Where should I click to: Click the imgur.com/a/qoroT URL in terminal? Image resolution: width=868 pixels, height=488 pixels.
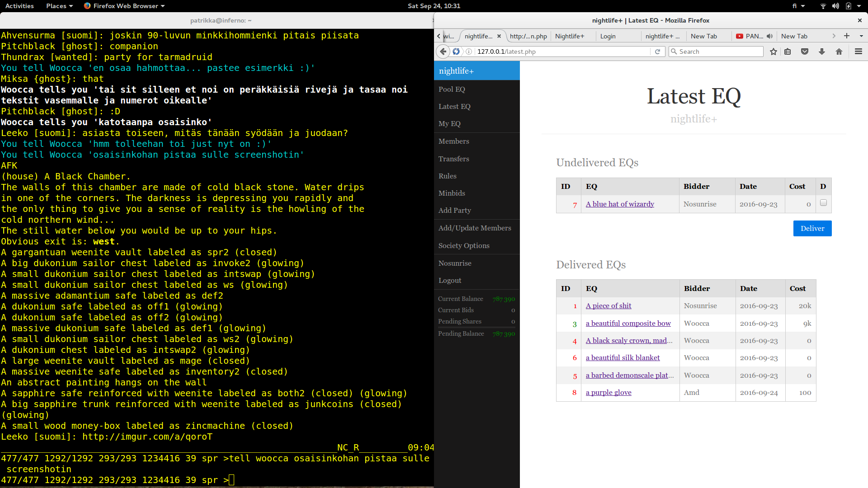tap(147, 437)
